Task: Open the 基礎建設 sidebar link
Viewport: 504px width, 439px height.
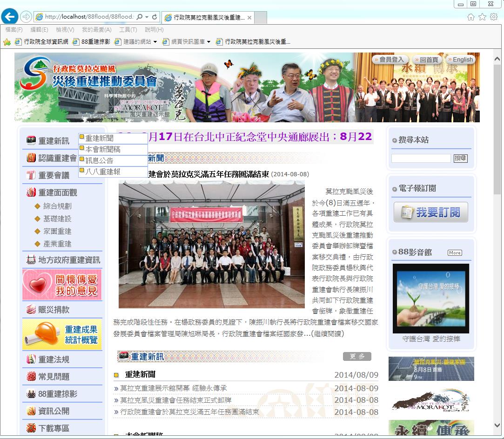Action: (57, 219)
